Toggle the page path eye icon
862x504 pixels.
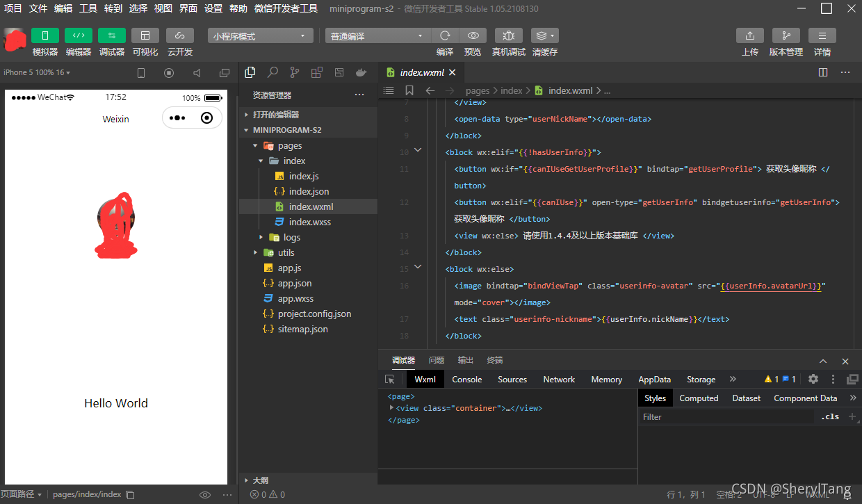(205, 495)
